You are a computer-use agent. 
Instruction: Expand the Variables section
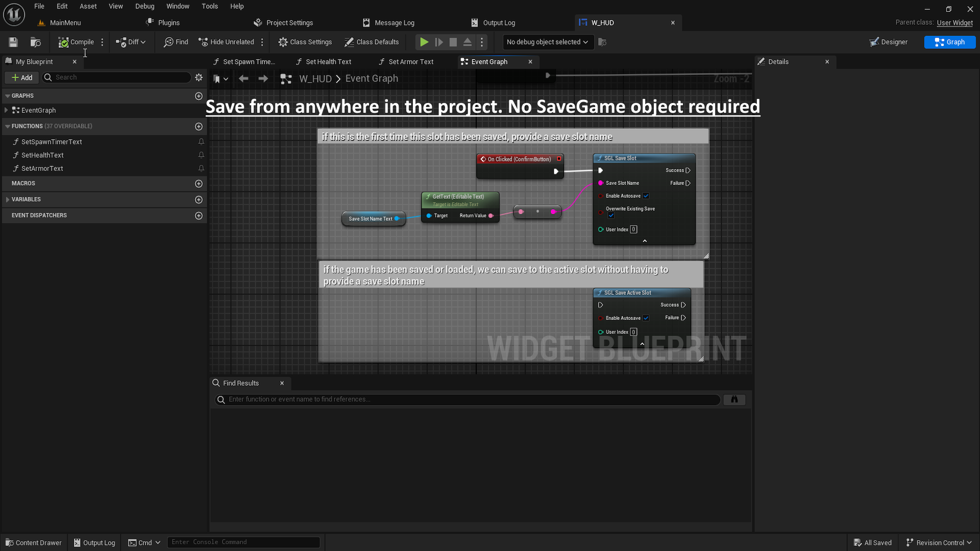coord(8,199)
